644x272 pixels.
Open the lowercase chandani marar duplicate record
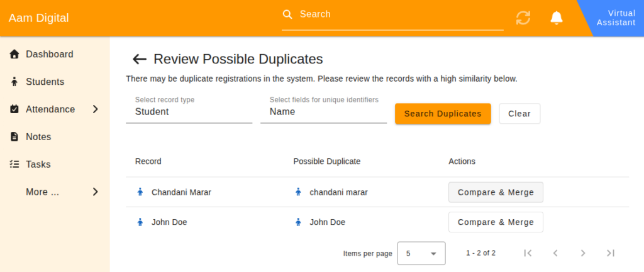(338, 192)
